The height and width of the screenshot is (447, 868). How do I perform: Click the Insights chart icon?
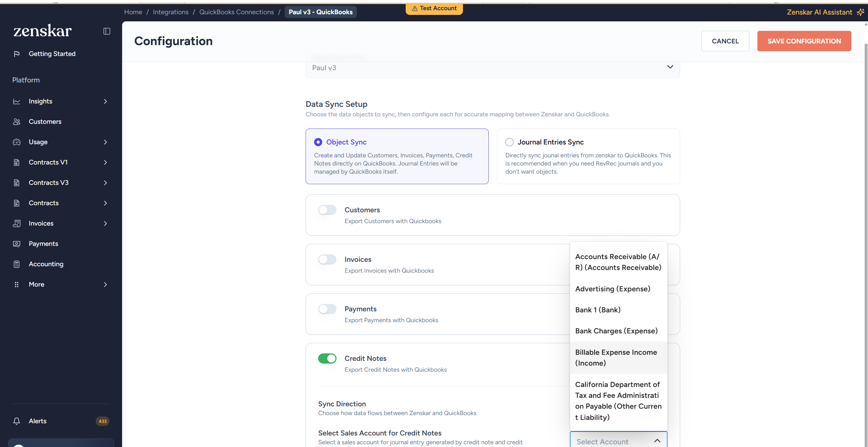click(17, 101)
